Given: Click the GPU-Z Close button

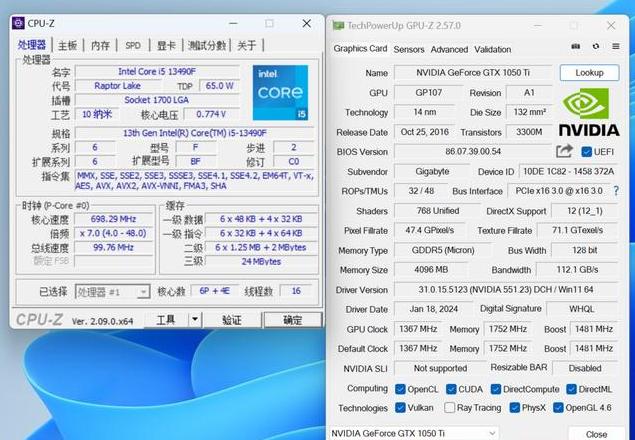Looking at the screenshot, I should [x=596, y=434].
